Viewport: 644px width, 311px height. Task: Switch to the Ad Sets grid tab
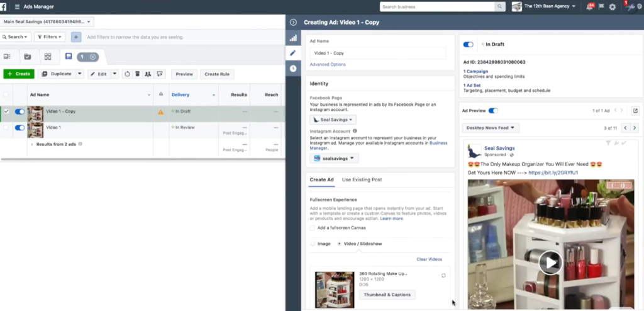coord(48,57)
